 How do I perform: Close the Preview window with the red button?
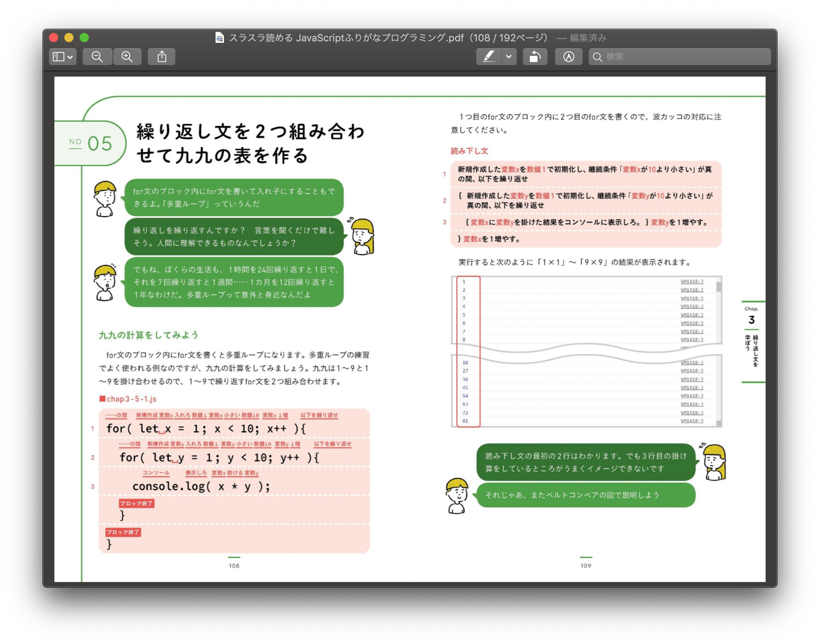pos(54,38)
